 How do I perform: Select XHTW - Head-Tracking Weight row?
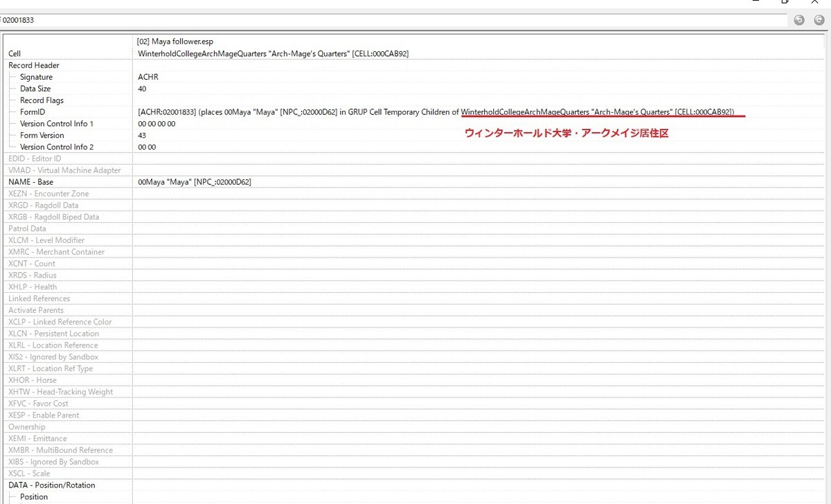click(60, 392)
